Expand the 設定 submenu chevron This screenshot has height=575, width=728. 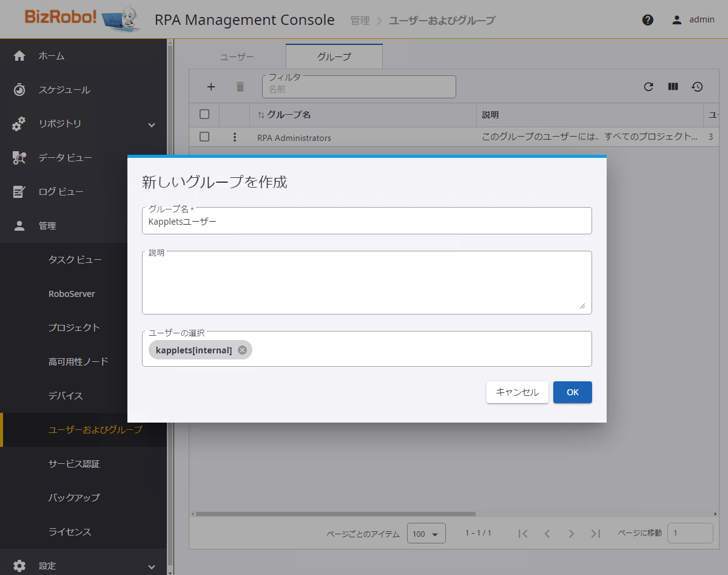pyautogui.click(x=152, y=566)
